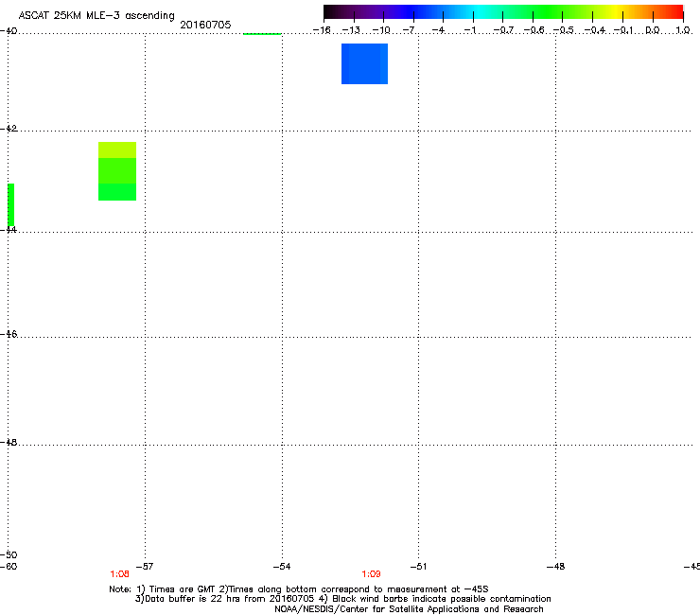Viewport: 700px width, 615px height.
Task: Click the latitude label -46
Action: point(9,334)
